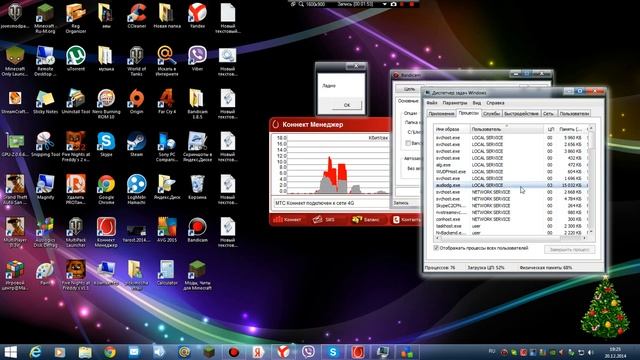The image size is (640, 360).
Task: Click the Баланс button in Connect Manager
Action: pyautogui.click(x=366, y=220)
